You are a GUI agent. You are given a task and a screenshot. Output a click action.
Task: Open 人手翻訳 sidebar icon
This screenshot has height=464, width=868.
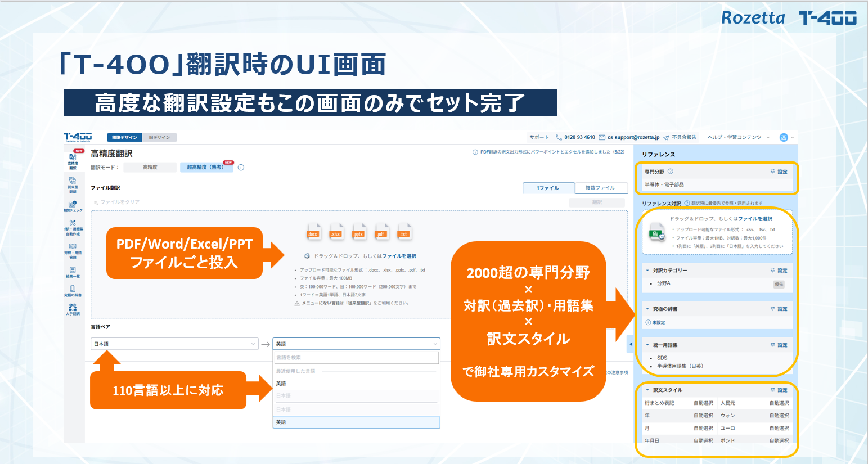pyautogui.click(x=73, y=309)
